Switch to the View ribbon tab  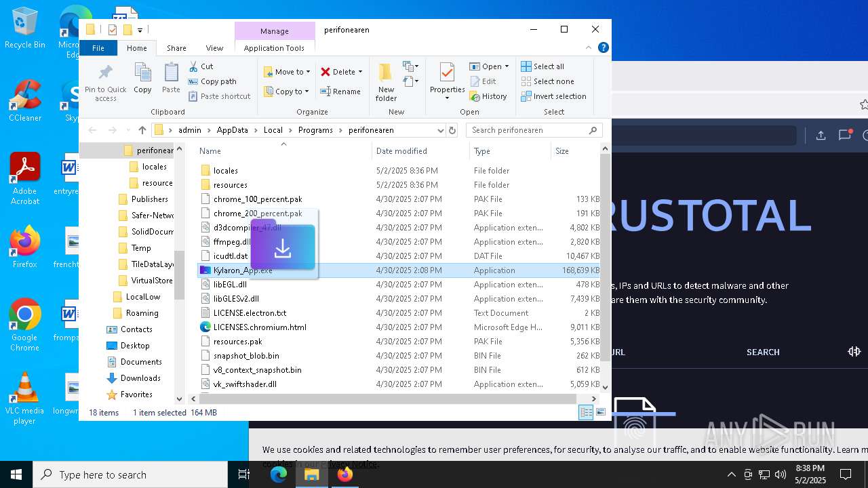pos(214,48)
